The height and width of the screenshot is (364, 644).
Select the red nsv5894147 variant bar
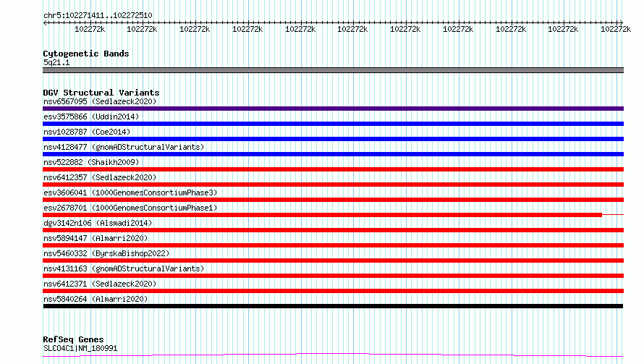pos(333,245)
